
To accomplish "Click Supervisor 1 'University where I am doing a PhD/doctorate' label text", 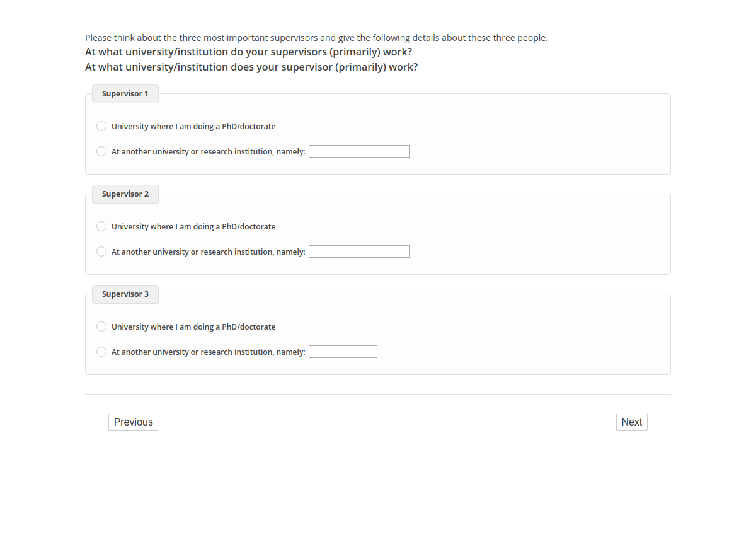I will pyautogui.click(x=193, y=127).
